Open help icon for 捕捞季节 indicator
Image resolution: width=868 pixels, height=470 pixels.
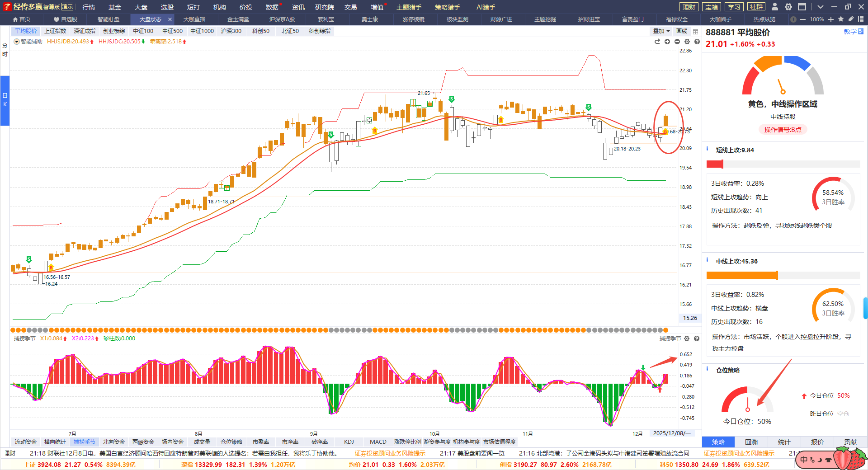click(x=697, y=338)
